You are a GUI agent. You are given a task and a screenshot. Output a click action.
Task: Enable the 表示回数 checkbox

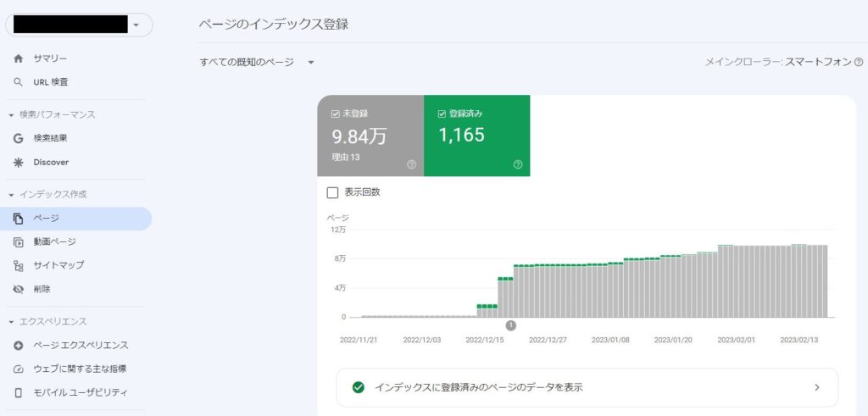pyautogui.click(x=332, y=192)
